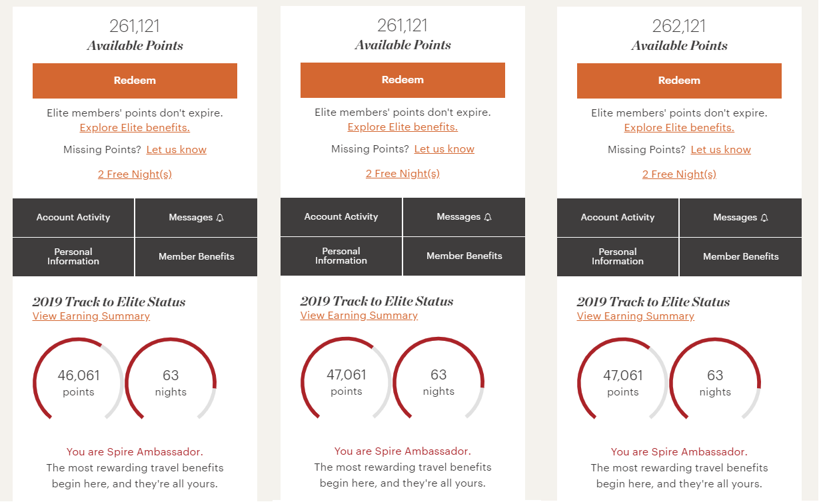Open Personal Information in the right panel
Screen dimensions: 819x504
click(x=618, y=257)
